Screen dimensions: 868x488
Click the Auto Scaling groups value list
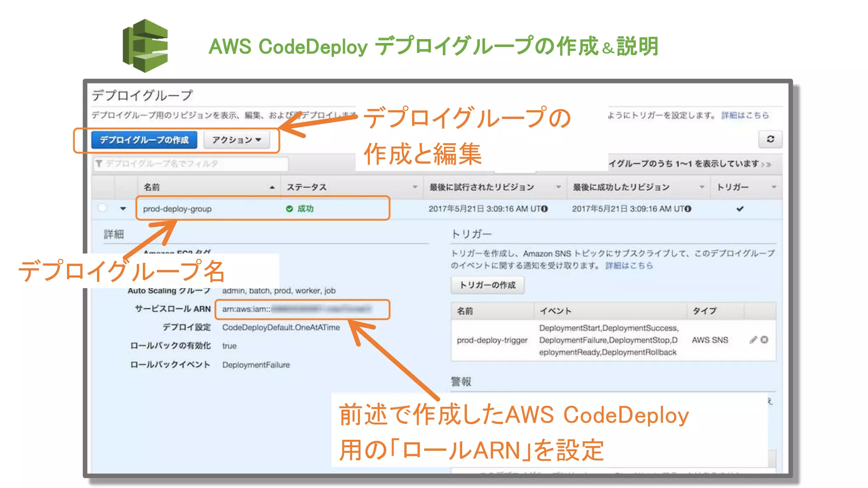279,291
